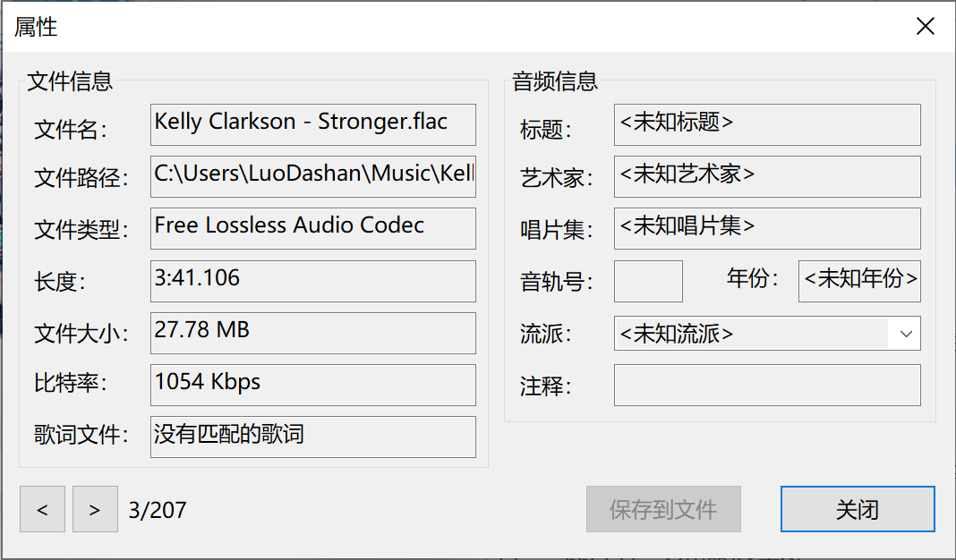The image size is (956, 560).
Task: Click the 音轨号 track number field
Action: [648, 282]
